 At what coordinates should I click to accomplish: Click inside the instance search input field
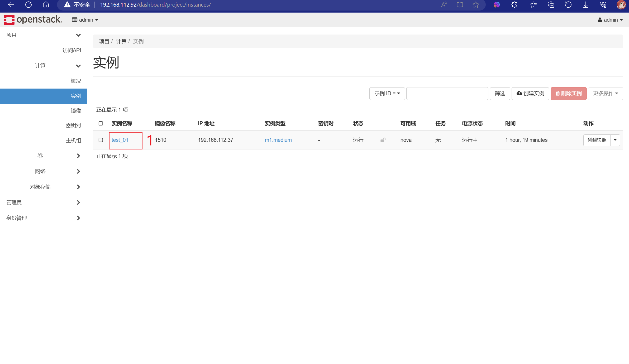coord(447,93)
